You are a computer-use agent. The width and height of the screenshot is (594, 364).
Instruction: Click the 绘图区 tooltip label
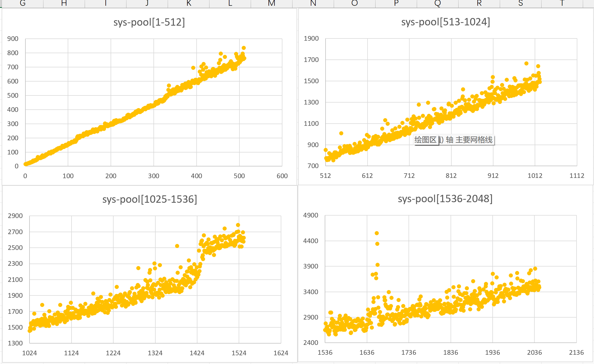[425, 140]
